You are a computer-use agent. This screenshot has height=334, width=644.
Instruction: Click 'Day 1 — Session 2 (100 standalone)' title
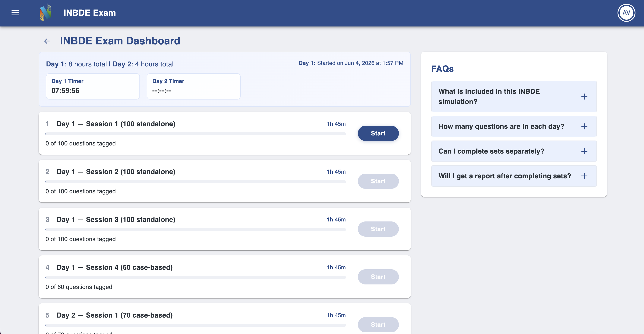116,172
